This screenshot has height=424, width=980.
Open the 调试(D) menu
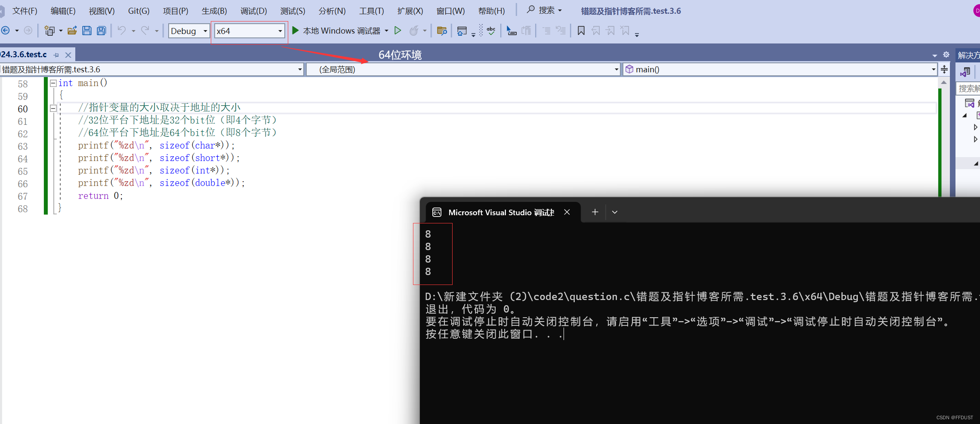pos(253,11)
